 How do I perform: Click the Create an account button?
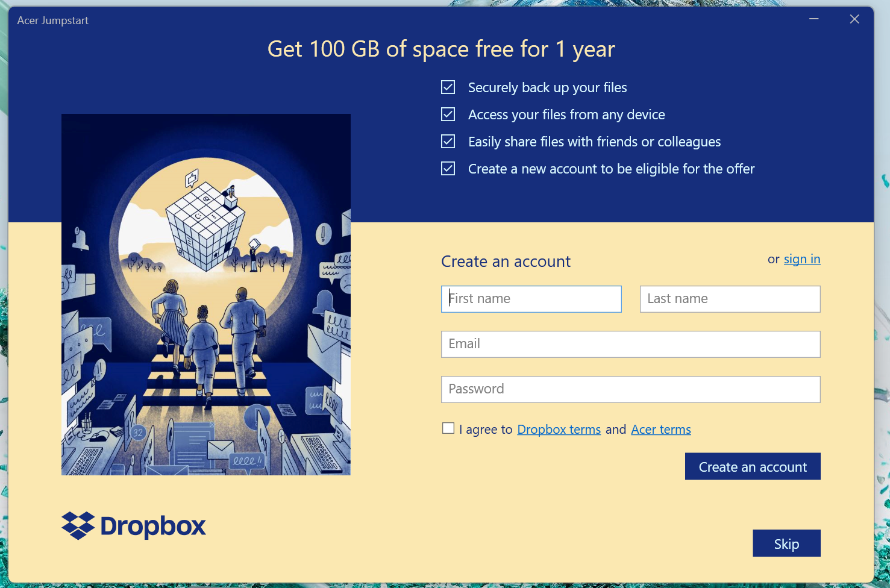click(753, 466)
